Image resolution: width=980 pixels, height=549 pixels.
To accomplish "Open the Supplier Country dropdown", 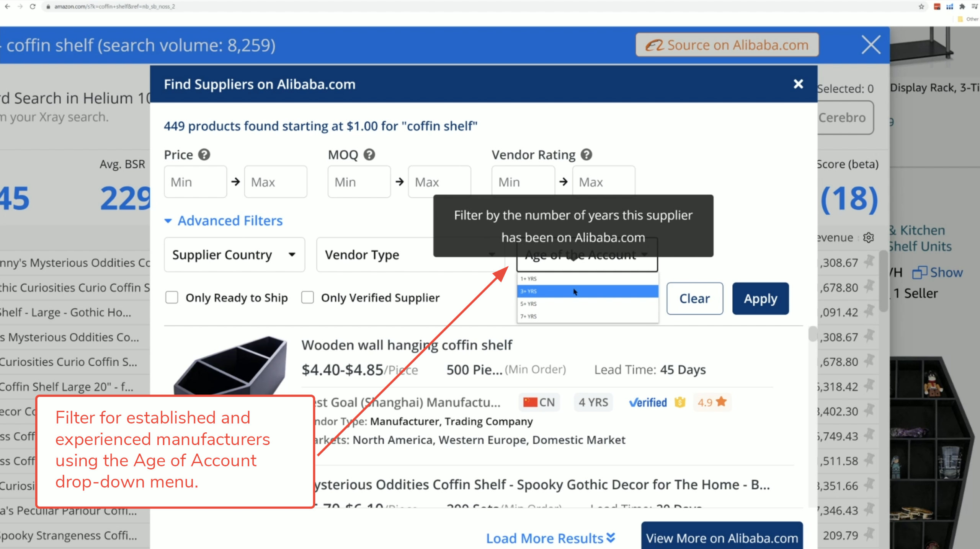I will (x=234, y=255).
